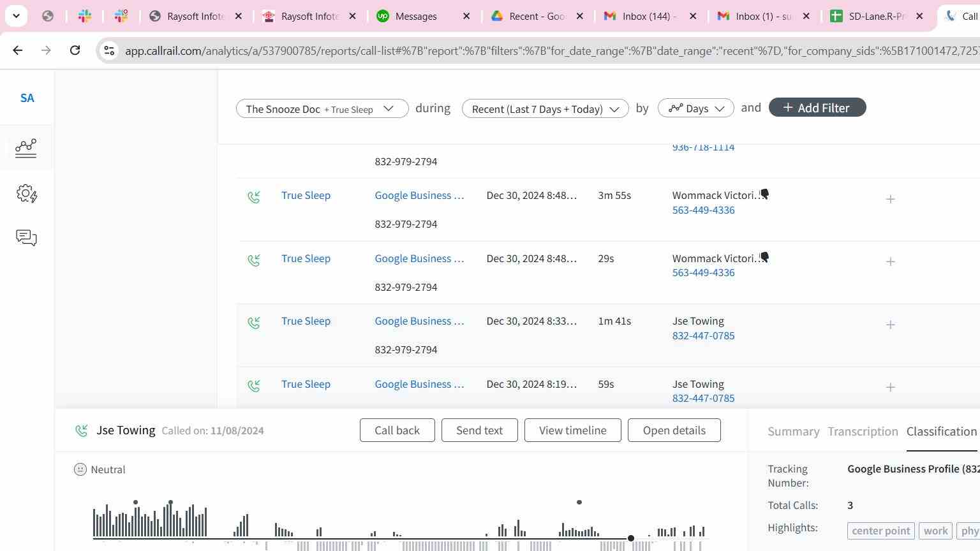This screenshot has height=551, width=980.
Task: Click inbound call icon for 1m 41s call
Action: pos(254,323)
